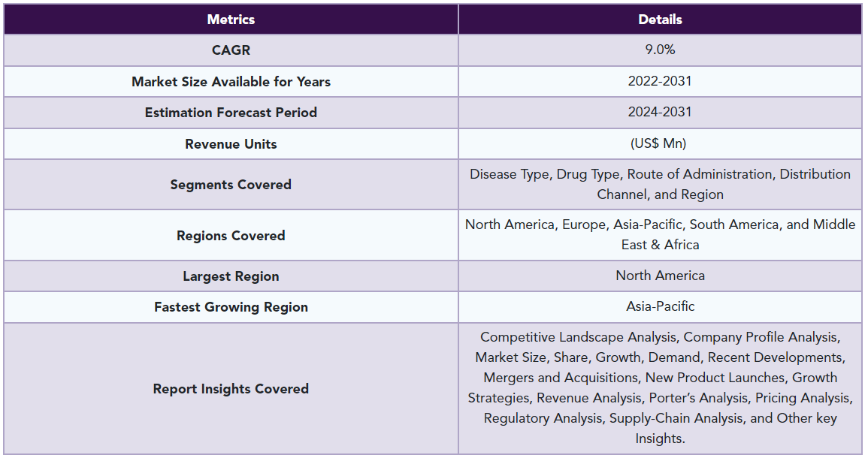The image size is (868, 458).
Task: Select Estimation Forecast Period label
Action: click(x=231, y=113)
